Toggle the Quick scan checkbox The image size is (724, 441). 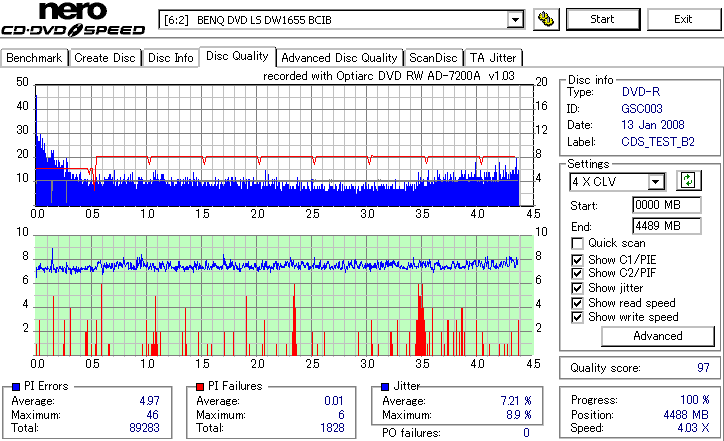[577, 243]
